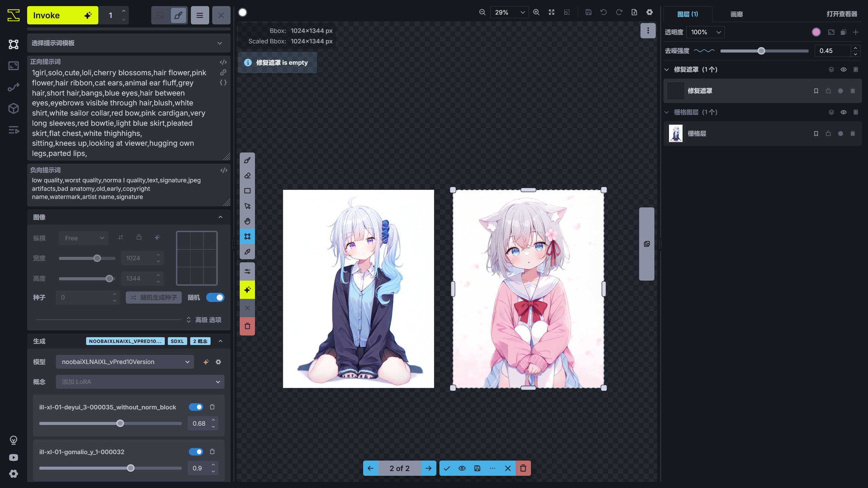
Task: Open canvas settings with the gear icon
Action: click(649, 12)
